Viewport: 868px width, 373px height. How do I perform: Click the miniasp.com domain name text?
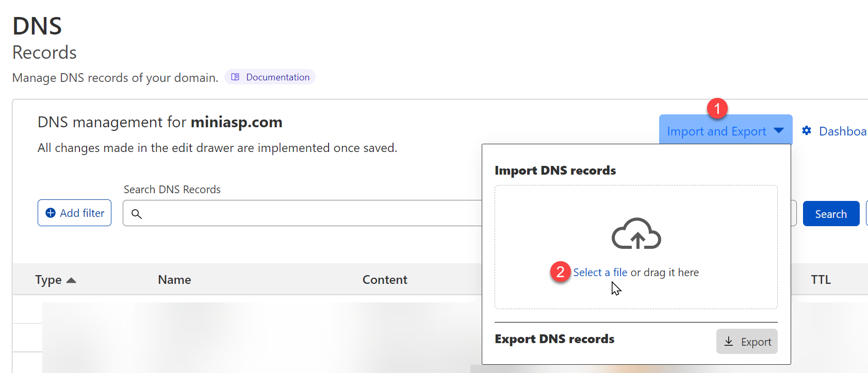coord(236,122)
